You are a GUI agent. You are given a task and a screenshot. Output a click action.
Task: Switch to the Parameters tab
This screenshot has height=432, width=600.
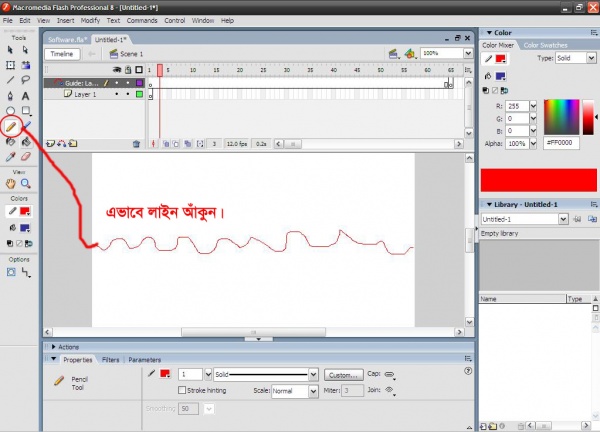coord(145,360)
